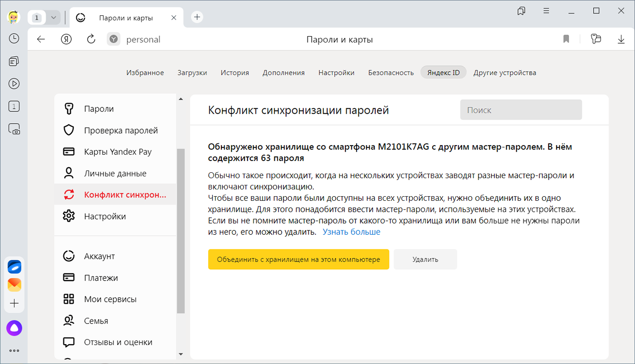The height and width of the screenshot is (364, 635).
Task: Click the left menu scrollbar thumb
Action: [x=181, y=231]
